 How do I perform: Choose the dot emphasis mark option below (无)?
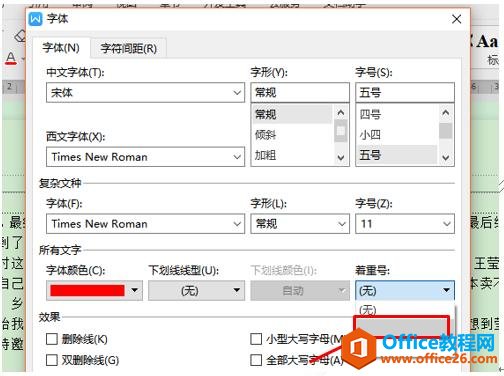tap(402, 326)
